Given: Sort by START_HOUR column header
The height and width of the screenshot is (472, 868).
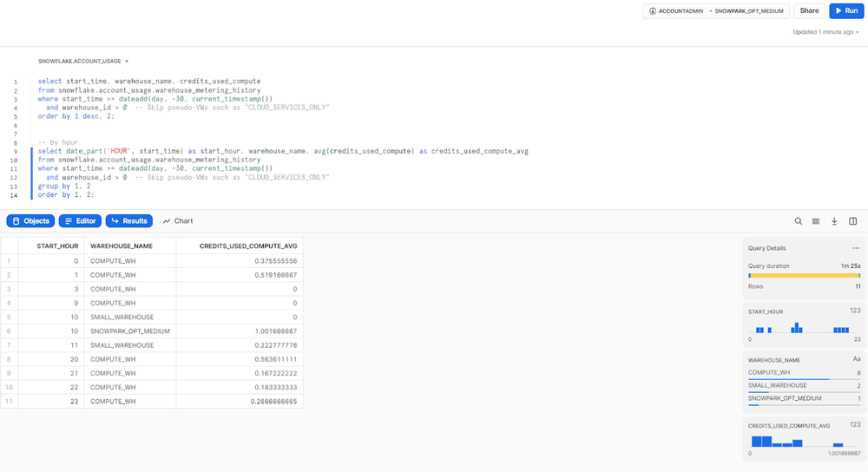Looking at the screenshot, I should pos(57,246).
